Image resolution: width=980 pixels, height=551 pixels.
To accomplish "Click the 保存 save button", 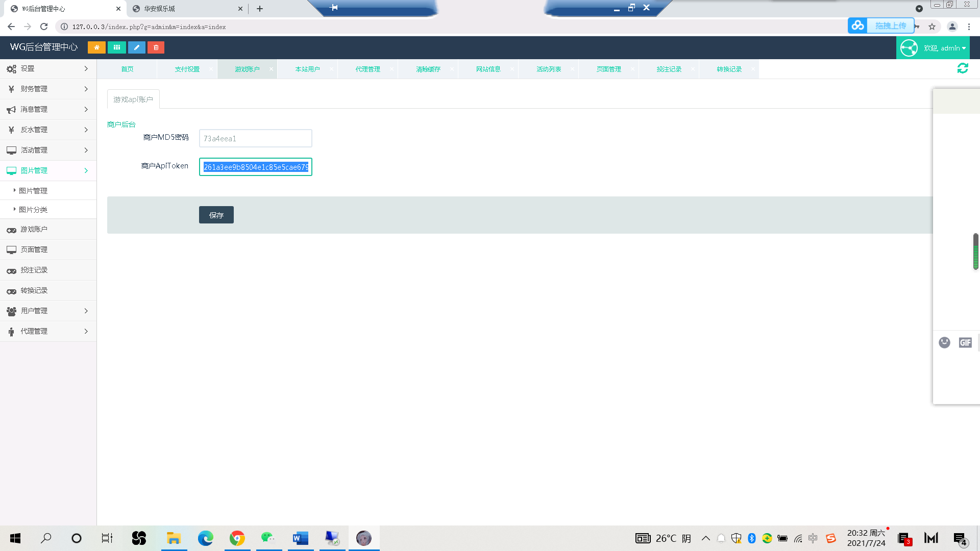I will pyautogui.click(x=216, y=215).
